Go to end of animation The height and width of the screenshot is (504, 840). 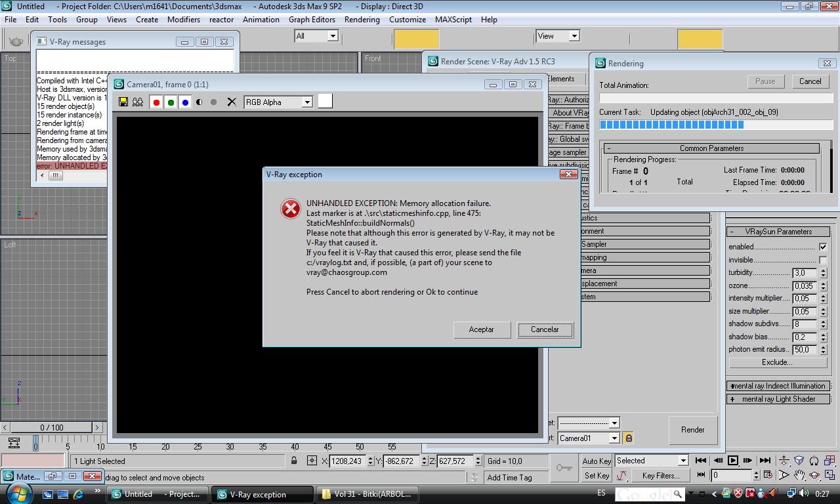(x=765, y=461)
